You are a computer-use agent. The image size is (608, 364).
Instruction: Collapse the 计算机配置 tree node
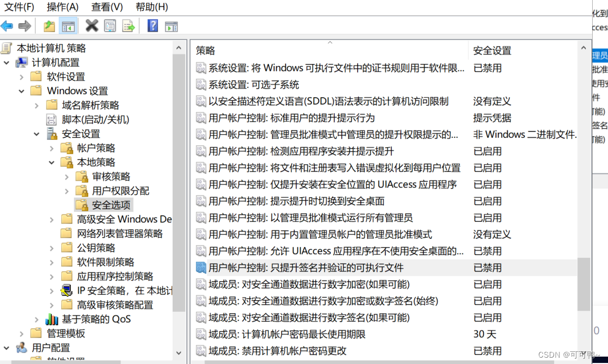(6, 62)
